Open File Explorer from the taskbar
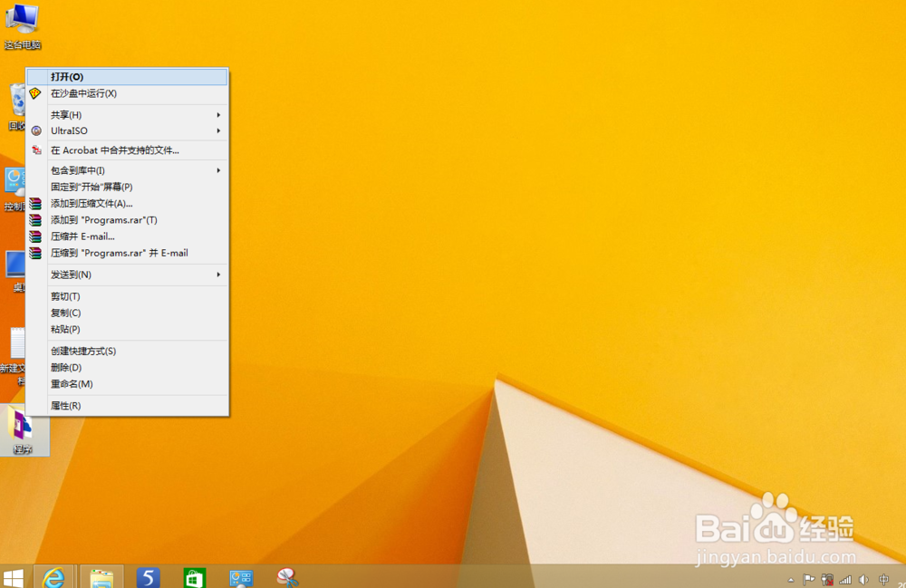Viewport: 906px width, 588px height. pos(101,577)
